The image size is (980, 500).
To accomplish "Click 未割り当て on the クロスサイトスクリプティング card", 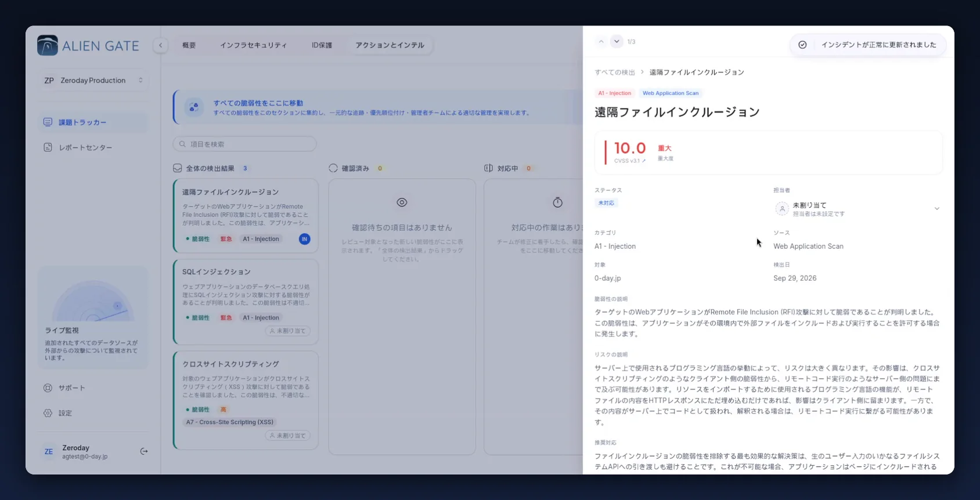I will (288, 436).
